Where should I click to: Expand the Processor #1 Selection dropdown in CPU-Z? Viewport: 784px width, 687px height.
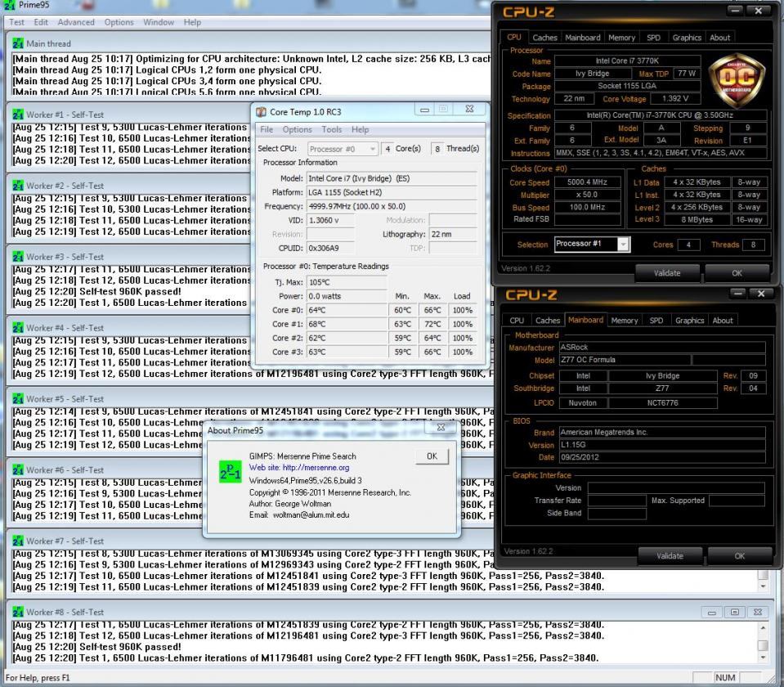623,245
